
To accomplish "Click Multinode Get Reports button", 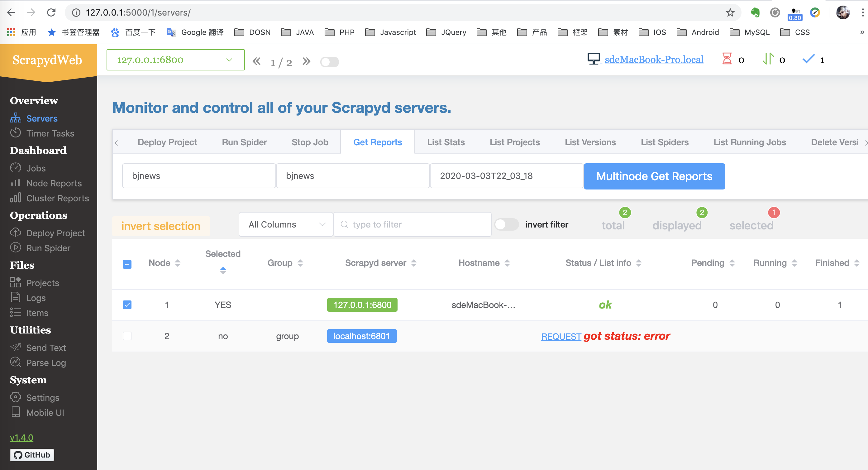I will coord(654,176).
